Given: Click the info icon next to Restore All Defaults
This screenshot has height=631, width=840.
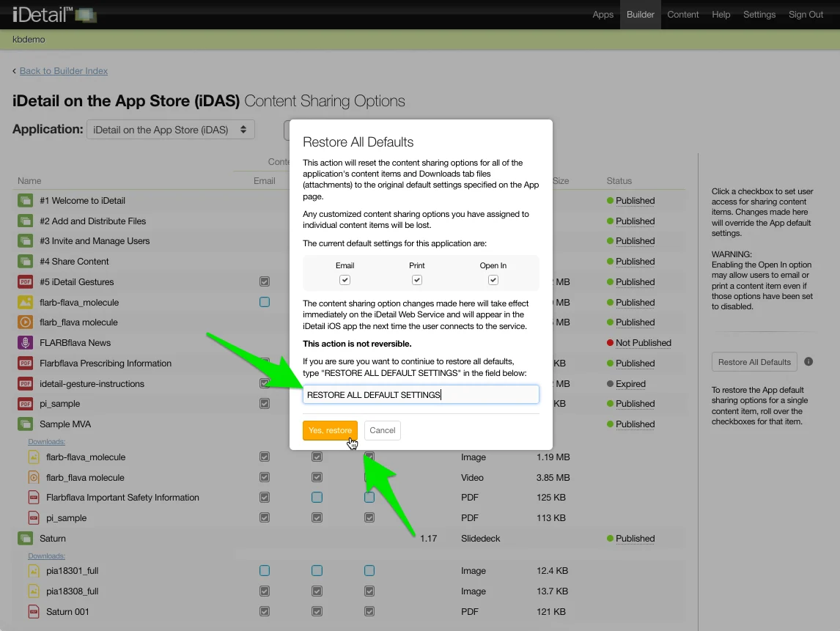Looking at the screenshot, I should 808,361.
